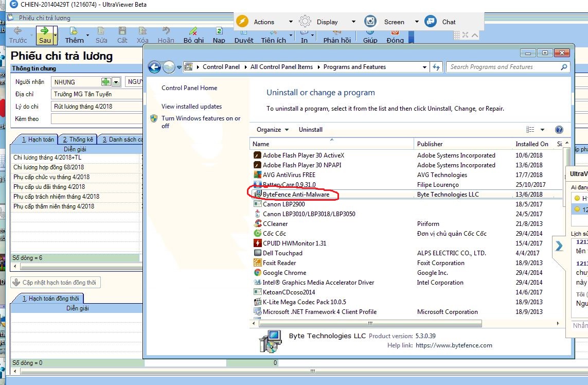
Task: Click the green plus button beside NHUNG
Action: click(x=106, y=82)
